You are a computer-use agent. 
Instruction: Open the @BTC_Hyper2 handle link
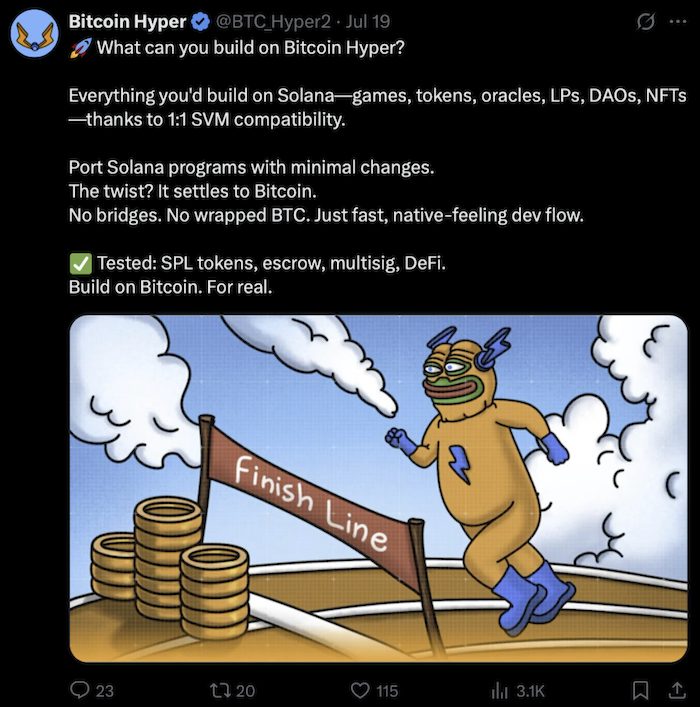click(273, 22)
